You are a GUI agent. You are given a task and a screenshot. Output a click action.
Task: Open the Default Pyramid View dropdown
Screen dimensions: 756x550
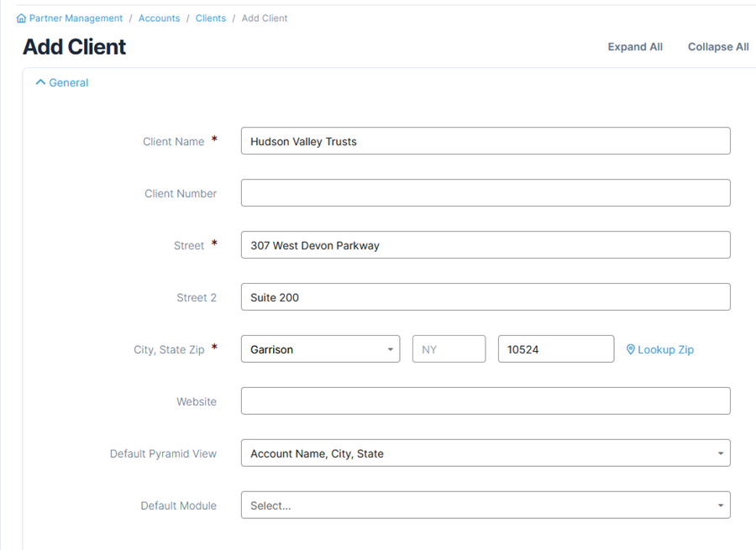[x=486, y=453]
